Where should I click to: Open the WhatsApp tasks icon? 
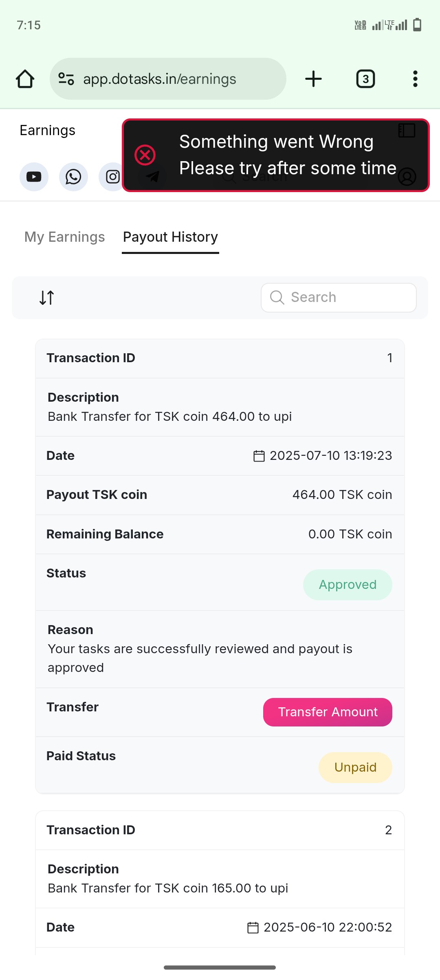point(73,177)
